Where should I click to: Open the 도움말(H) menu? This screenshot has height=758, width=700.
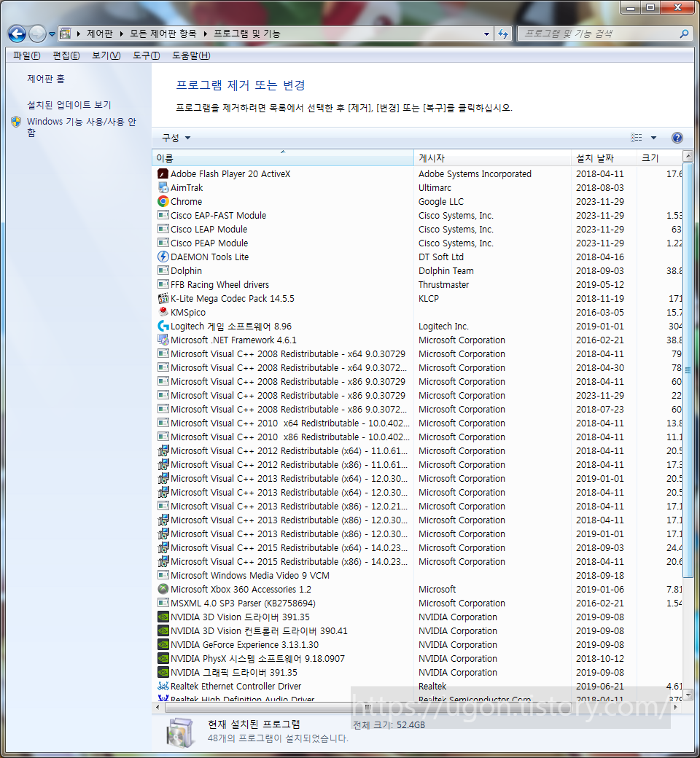pos(191,55)
